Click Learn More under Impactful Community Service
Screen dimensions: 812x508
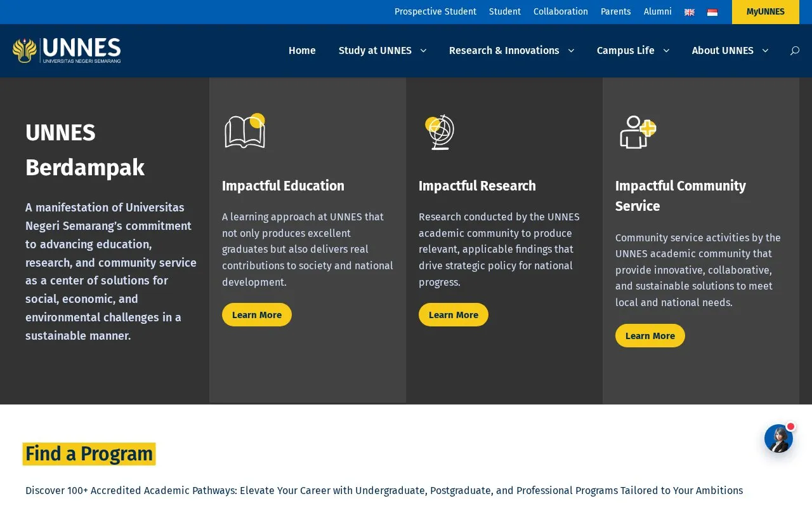(650, 336)
